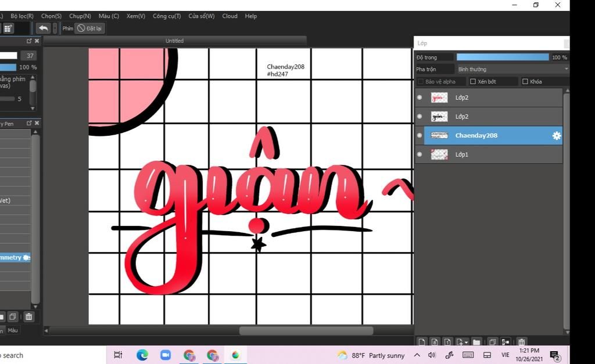This screenshot has width=595, height=364.
Task: Open the MediBang Paint taskbar icon
Action: point(236,355)
